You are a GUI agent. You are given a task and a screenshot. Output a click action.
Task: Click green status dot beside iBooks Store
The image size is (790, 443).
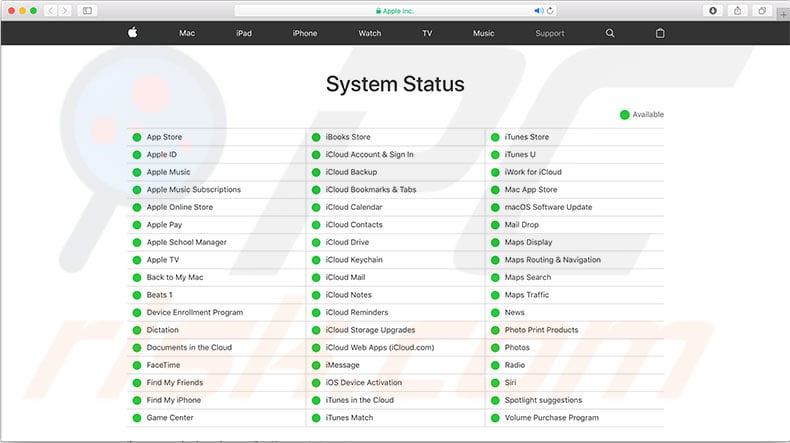coord(316,137)
